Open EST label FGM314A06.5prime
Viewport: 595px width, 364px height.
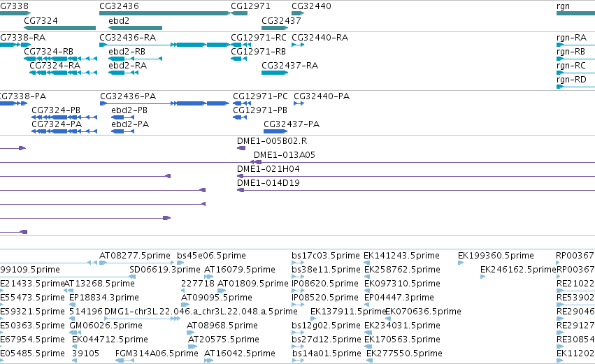[x=157, y=354]
